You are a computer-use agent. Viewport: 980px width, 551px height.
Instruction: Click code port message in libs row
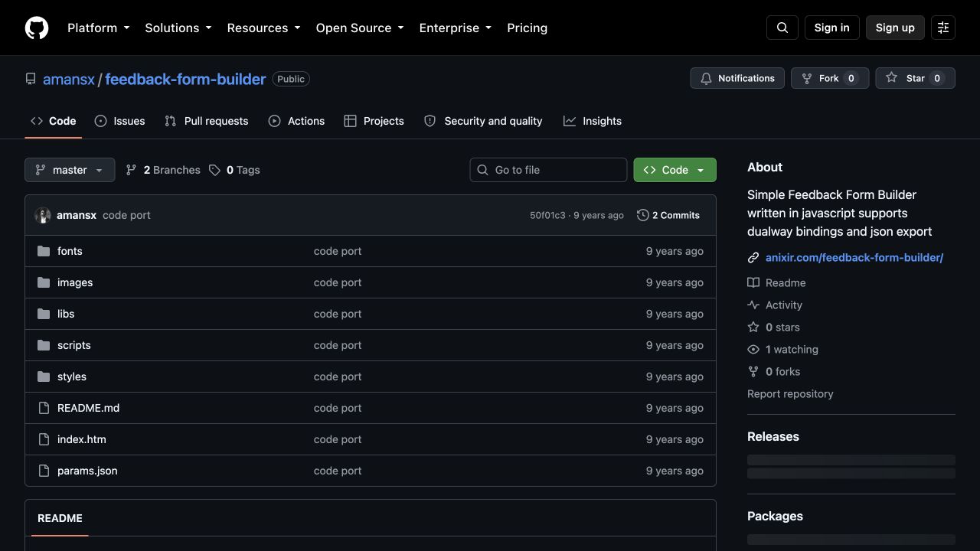tap(338, 314)
